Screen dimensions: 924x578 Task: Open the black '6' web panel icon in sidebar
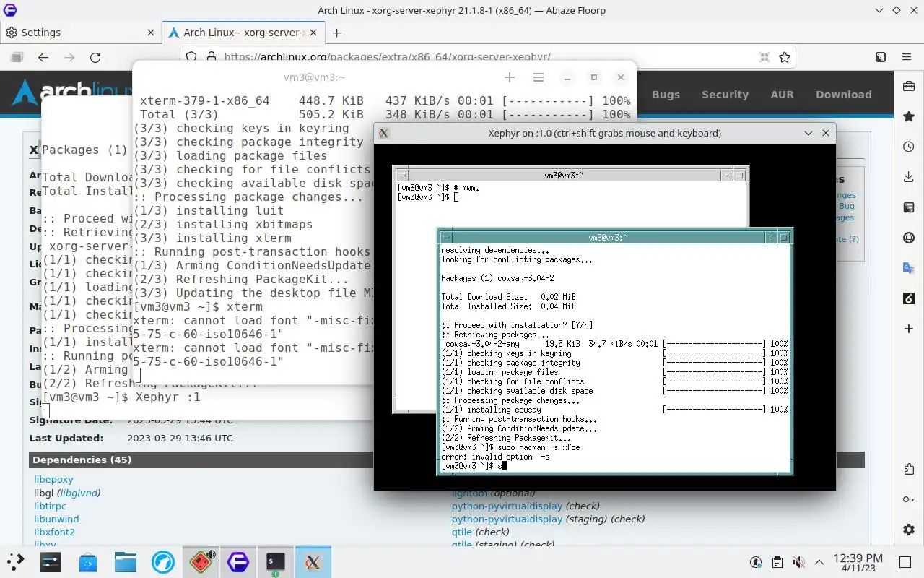pyautogui.click(x=909, y=298)
